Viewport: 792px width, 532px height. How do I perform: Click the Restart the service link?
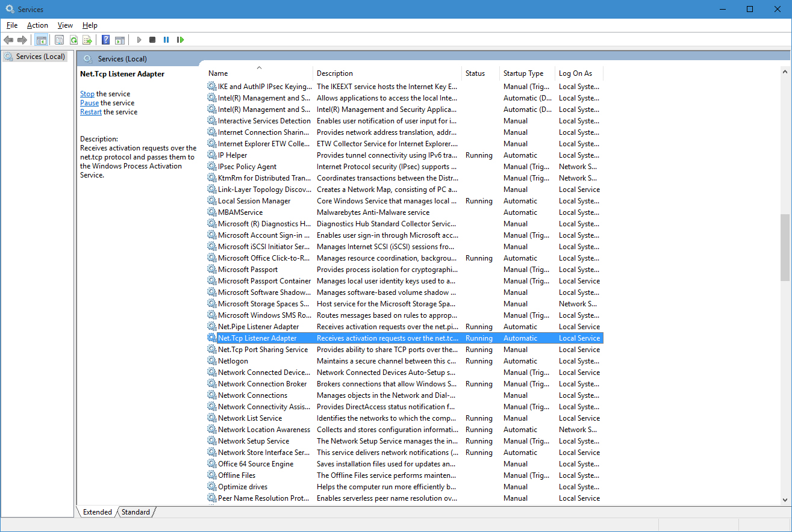pos(91,112)
